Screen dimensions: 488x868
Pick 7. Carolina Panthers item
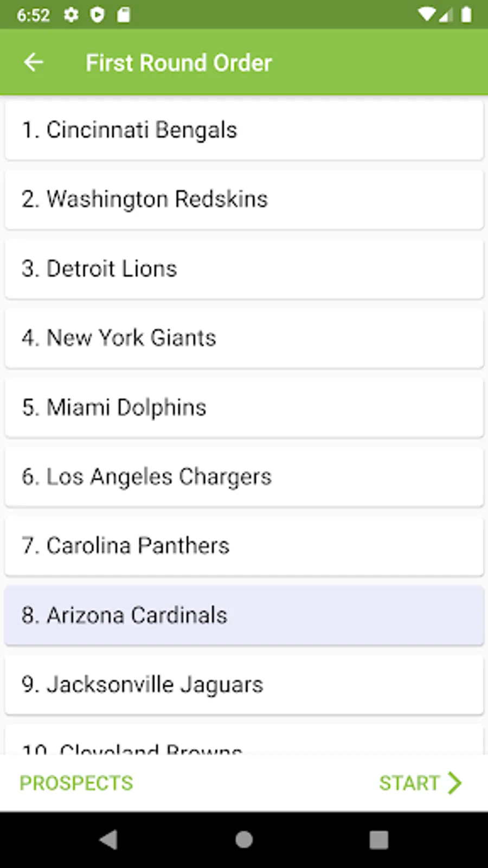pyautogui.click(x=244, y=546)
